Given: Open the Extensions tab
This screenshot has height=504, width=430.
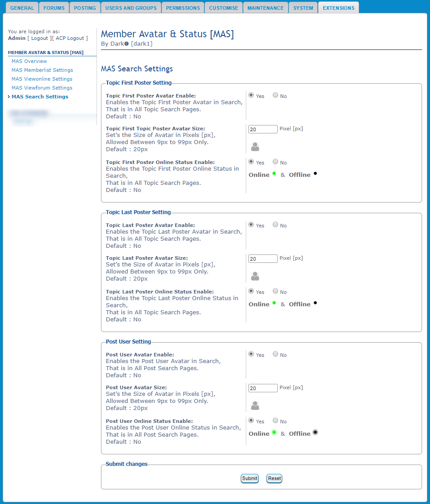Looking at the screenshot, I should (x=338, y=8).
